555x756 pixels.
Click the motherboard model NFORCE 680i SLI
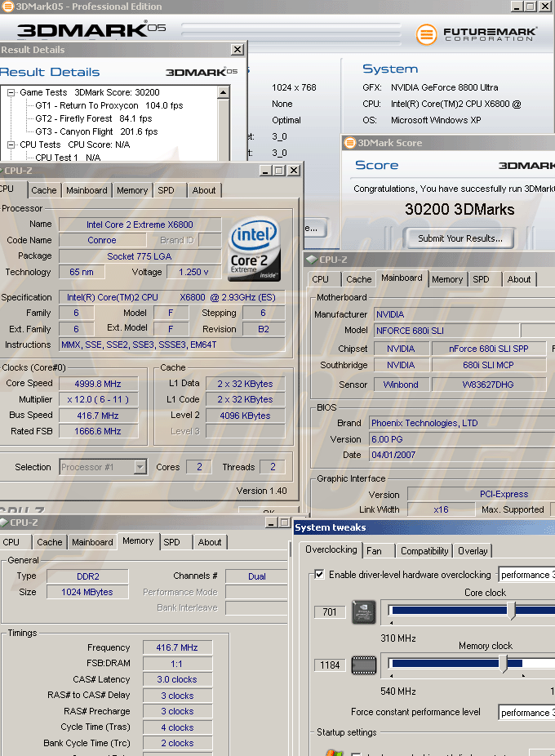(446, 331)
